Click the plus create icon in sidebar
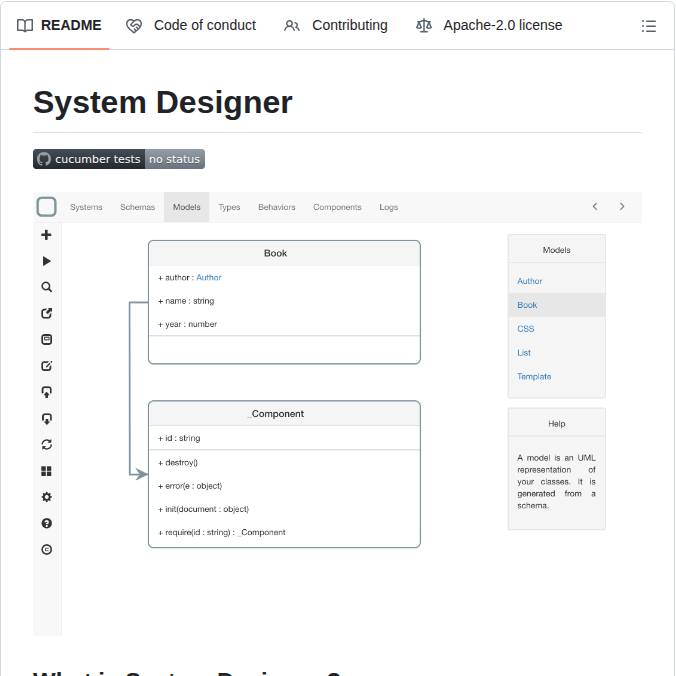676x676 pixels. click(x=46, y=235)
